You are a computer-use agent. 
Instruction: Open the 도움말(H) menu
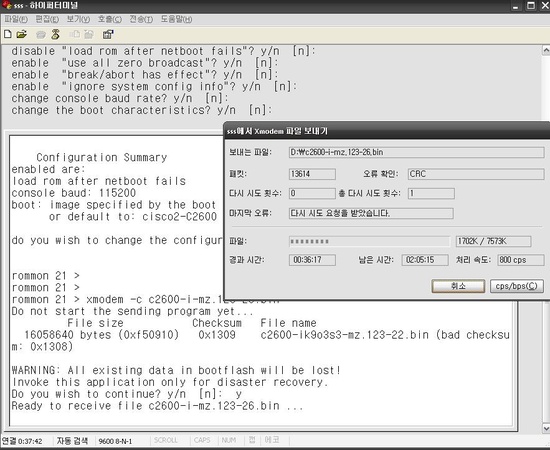(x=176, y=19)
